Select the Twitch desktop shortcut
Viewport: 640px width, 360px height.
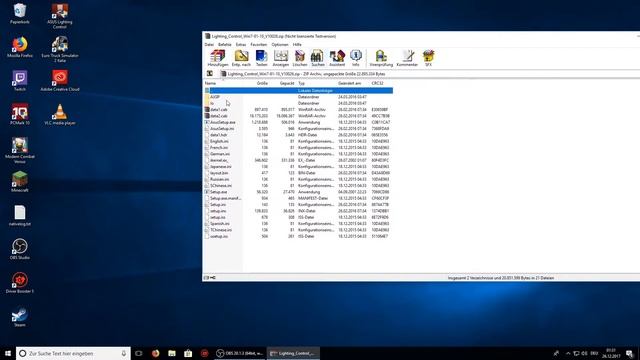(x=20, y=80)
